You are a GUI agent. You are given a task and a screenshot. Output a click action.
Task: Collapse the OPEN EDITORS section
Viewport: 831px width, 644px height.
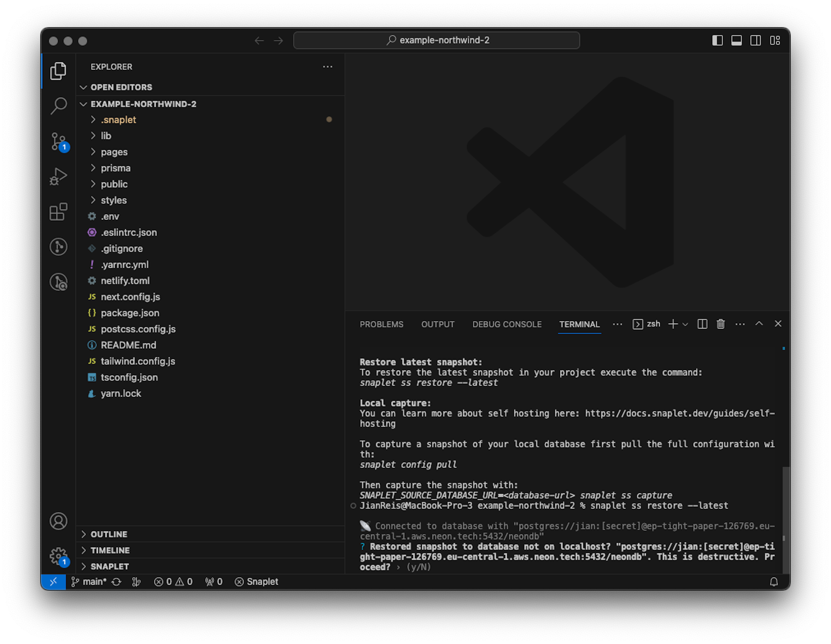click(x=211, y=87)
